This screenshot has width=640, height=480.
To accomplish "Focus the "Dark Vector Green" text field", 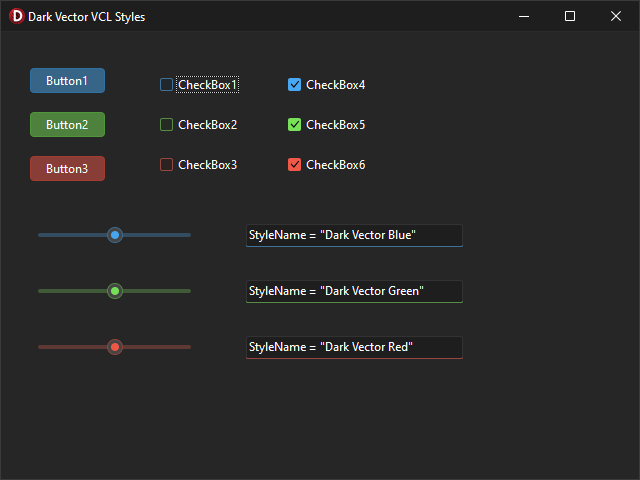I will tap(354, 291).
